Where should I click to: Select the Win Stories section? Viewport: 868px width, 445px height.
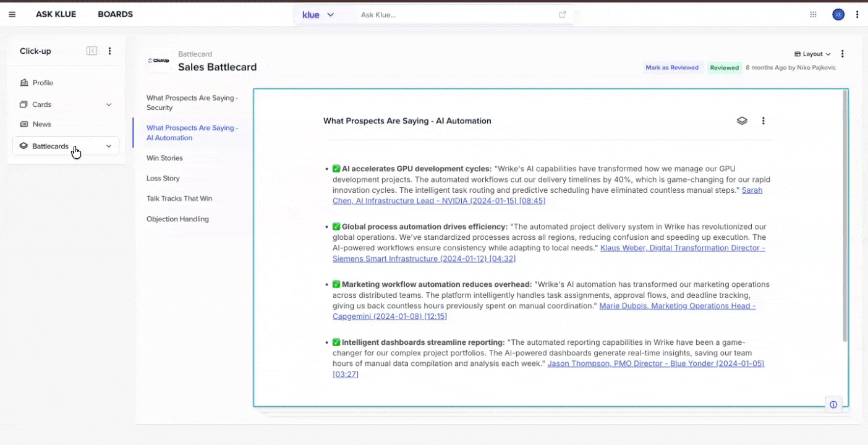tap(164, 158)
